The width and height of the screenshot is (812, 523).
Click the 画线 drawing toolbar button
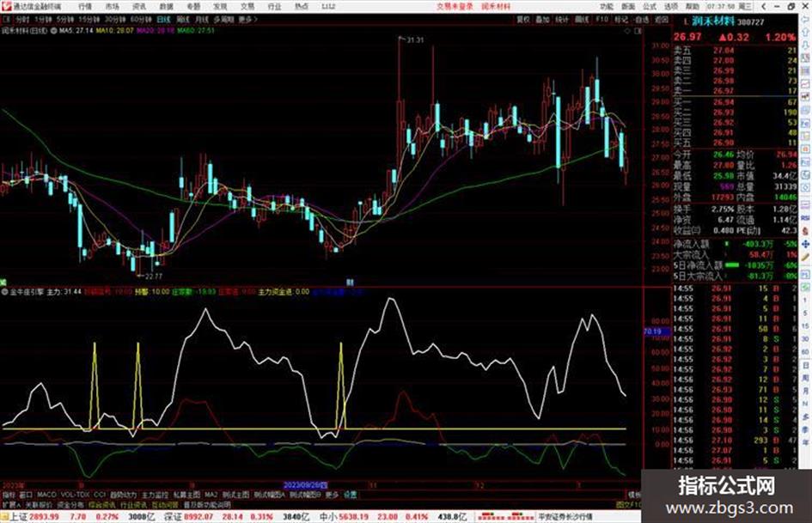[x=582, y=19]
